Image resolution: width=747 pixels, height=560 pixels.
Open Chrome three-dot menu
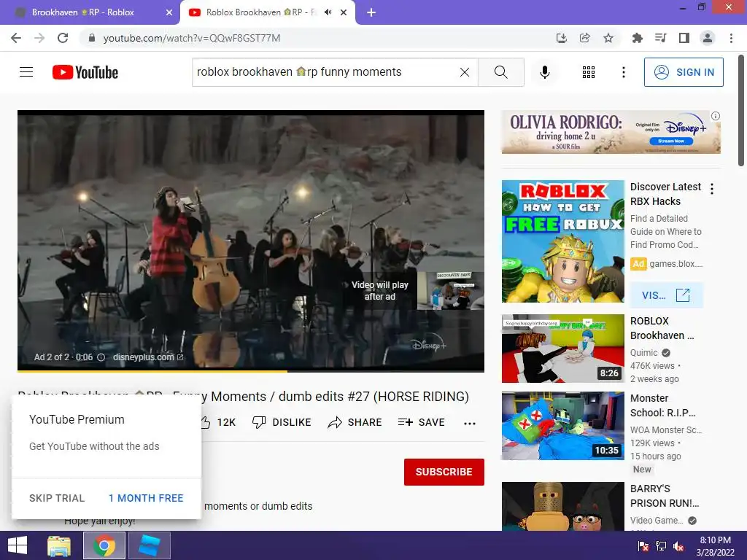coord(731,38)
